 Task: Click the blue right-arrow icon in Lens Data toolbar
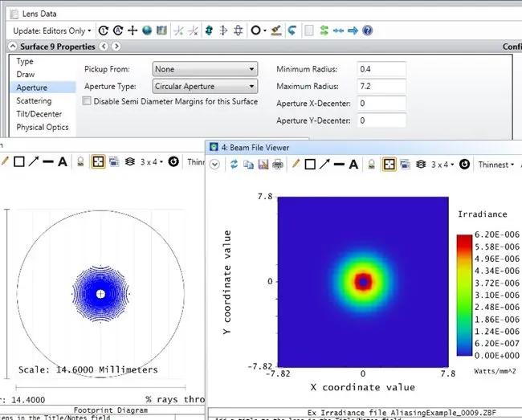353,31
